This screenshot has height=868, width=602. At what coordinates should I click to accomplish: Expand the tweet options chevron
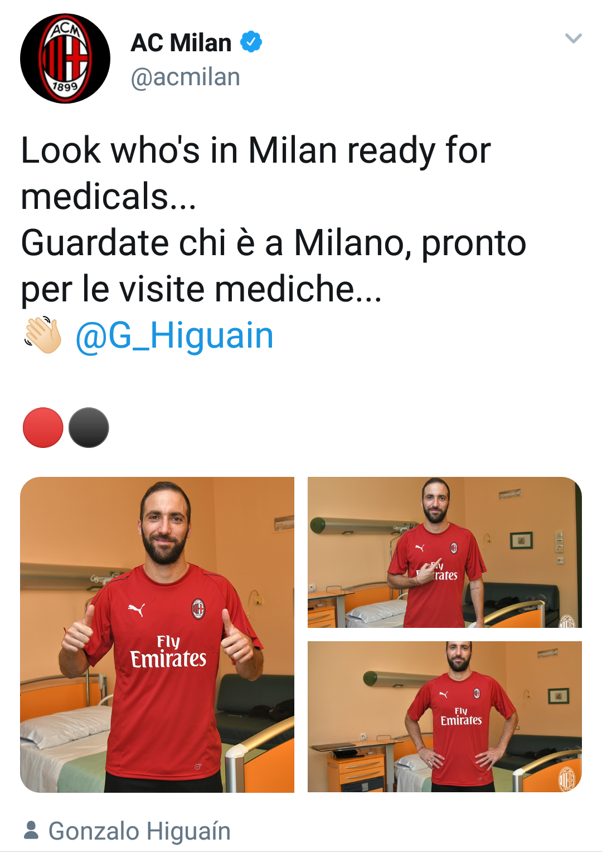tap(573, 38)
